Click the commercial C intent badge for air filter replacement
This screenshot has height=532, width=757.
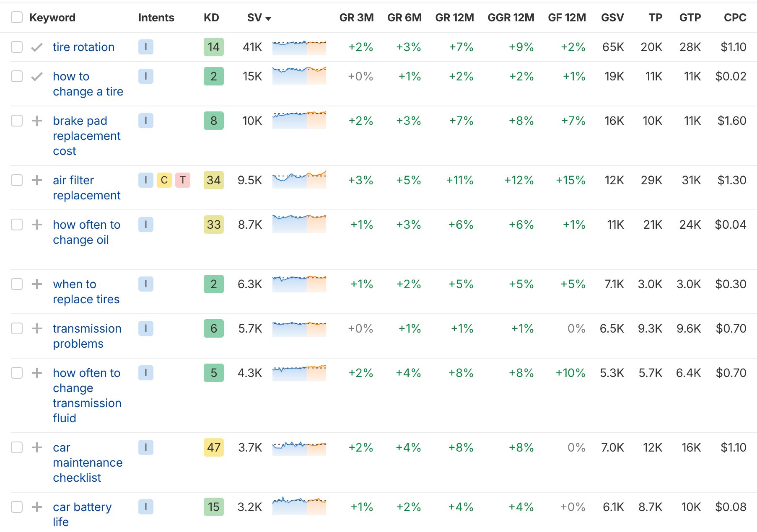click(164, 180)
